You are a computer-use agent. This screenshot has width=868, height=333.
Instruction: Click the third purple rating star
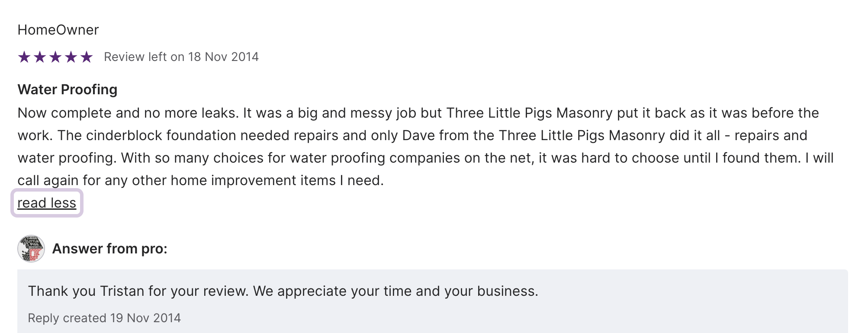[55, 57]
